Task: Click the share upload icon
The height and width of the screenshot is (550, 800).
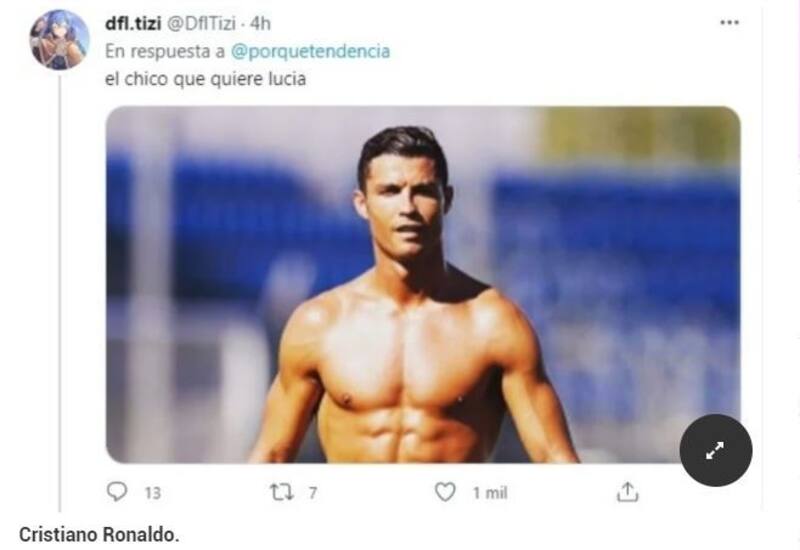Action: (627, 492)
